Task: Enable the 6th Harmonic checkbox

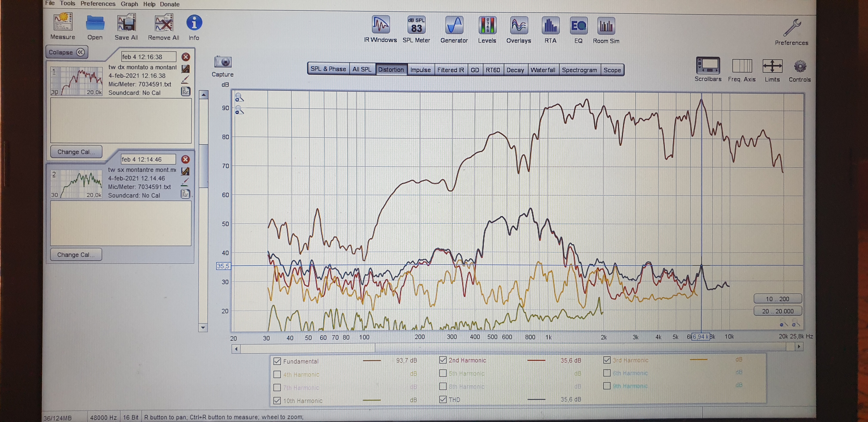Action: pyautogui.click(x=607, y=373)
